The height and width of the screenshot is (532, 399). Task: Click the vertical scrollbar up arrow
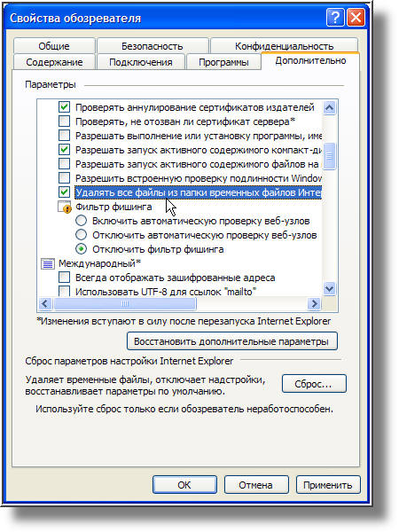click(x=329, y=108)
